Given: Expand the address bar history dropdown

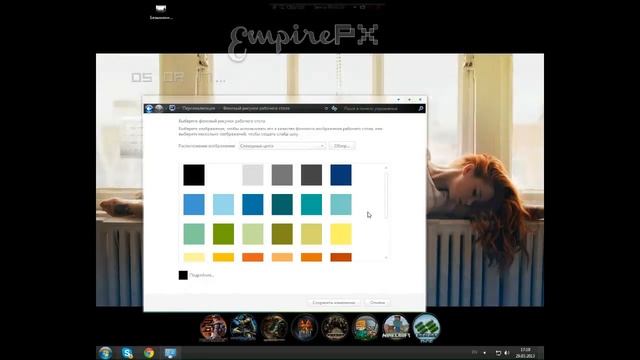Looking at the screenshot, I should pyautogui.click(x=326, y=108).
